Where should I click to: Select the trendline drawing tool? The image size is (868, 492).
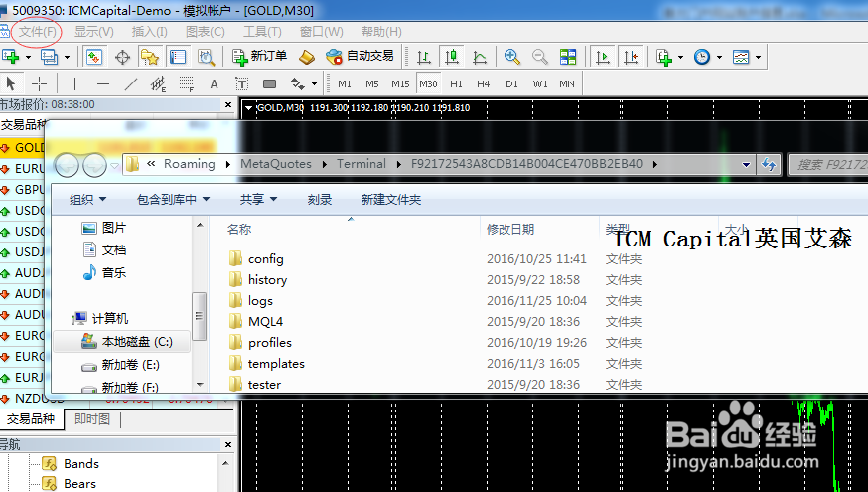(x=131, y=84)
